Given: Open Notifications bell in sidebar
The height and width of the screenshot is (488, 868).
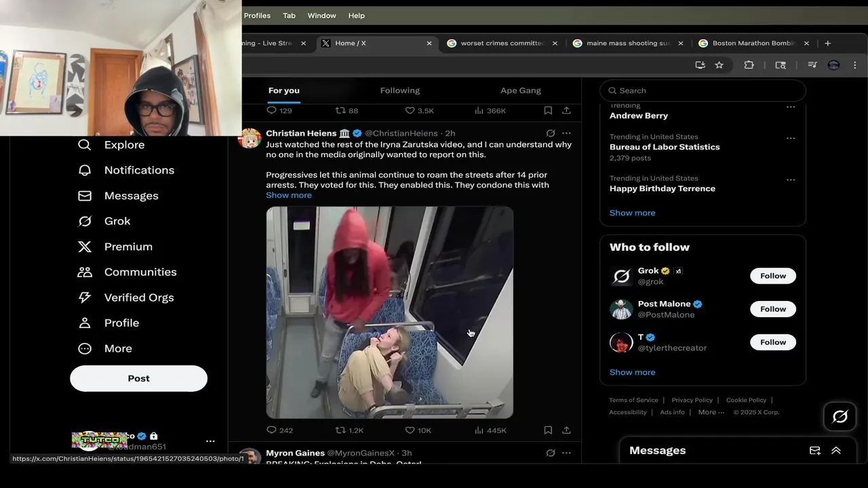Looking at the screenshot, I should point(126,170).
